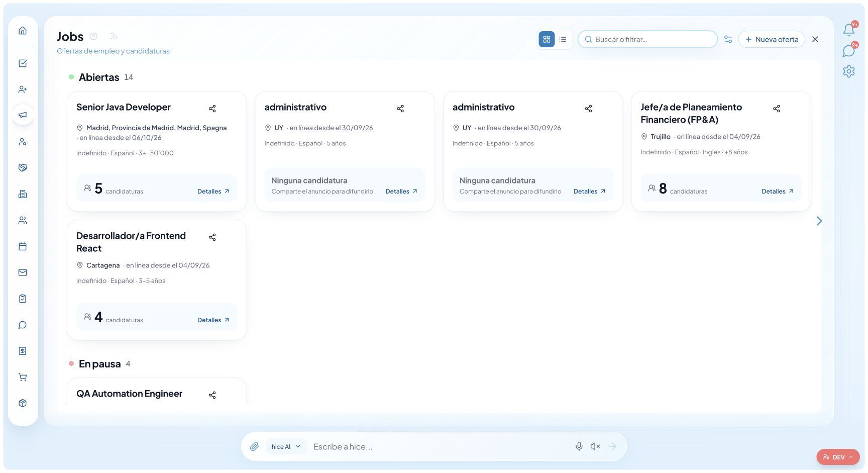Click the Buscar o filtrar search field

click(647, 39)
